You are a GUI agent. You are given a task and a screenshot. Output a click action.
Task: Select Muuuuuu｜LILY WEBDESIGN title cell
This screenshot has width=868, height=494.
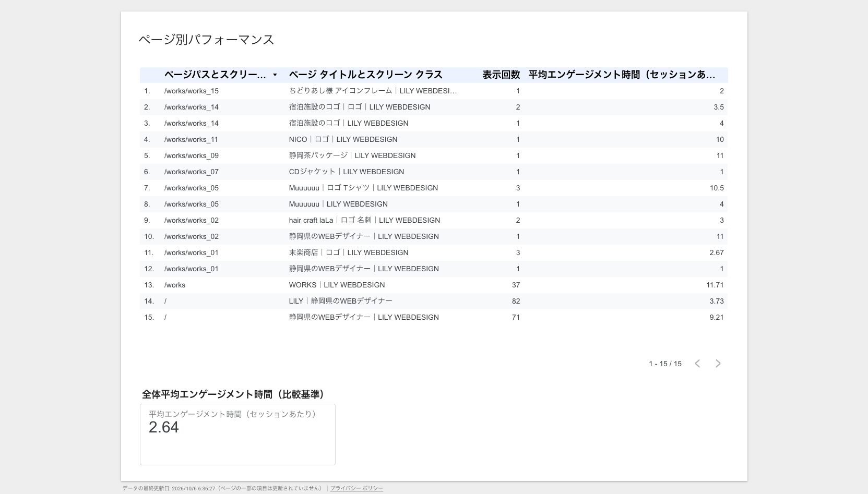tap(338, 204)
